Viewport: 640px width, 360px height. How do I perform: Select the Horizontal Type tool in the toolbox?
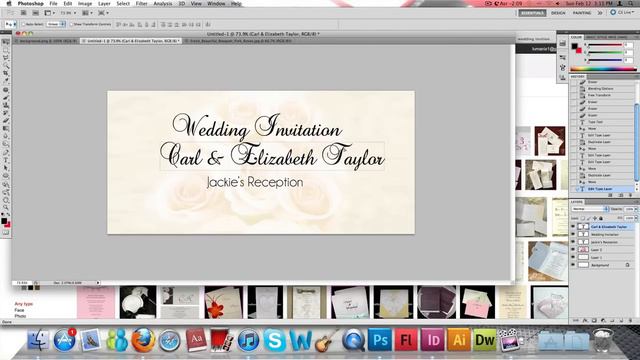point(6,160)
